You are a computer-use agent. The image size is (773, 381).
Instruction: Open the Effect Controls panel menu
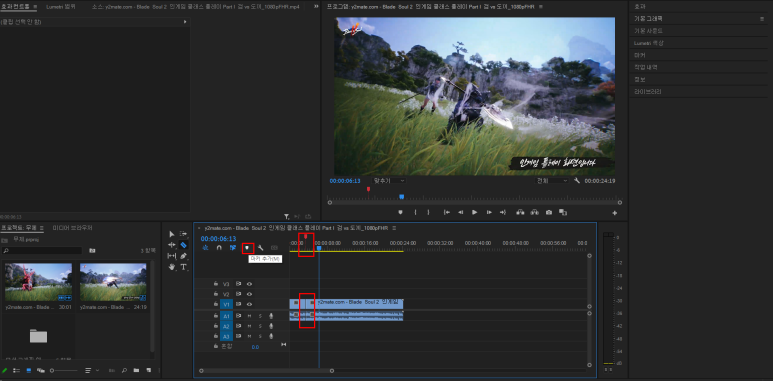35,7
